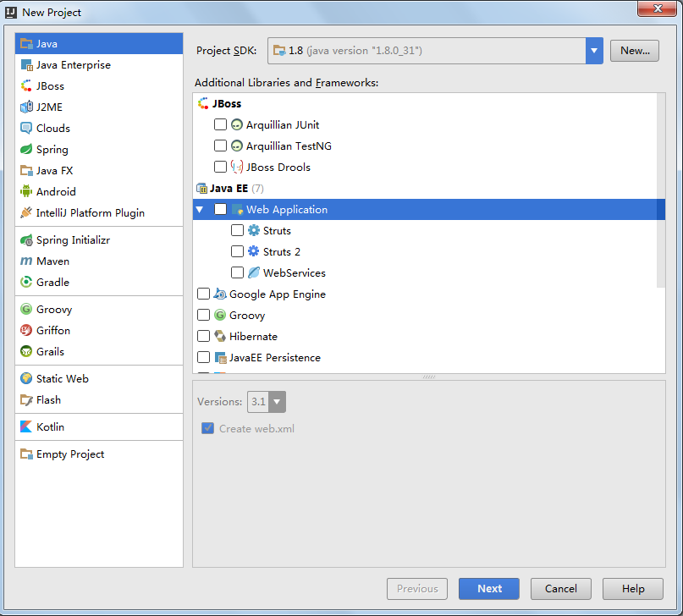683x616 pixels.
Task: Select the Grails icon
Action: pyautogui.click(x=26, y=351)
